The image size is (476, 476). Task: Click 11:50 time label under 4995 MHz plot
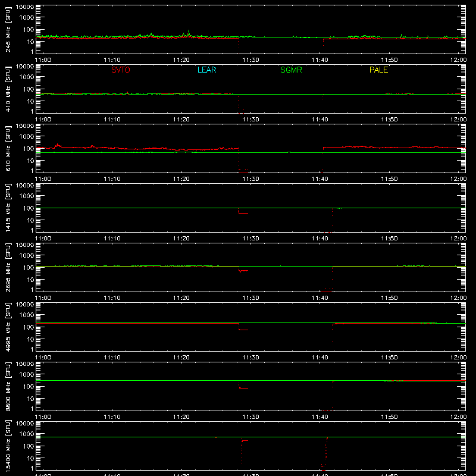389,358
